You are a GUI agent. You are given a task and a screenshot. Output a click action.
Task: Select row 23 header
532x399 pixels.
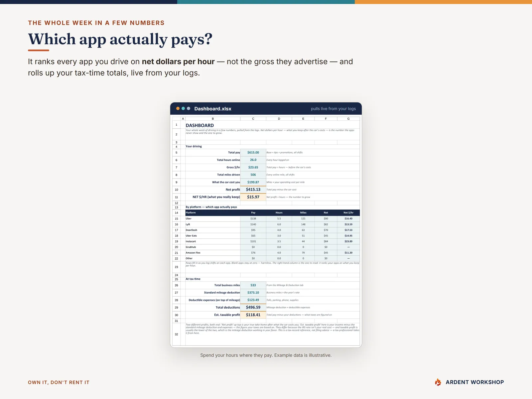pyautogui.click(x=176, y=267)
